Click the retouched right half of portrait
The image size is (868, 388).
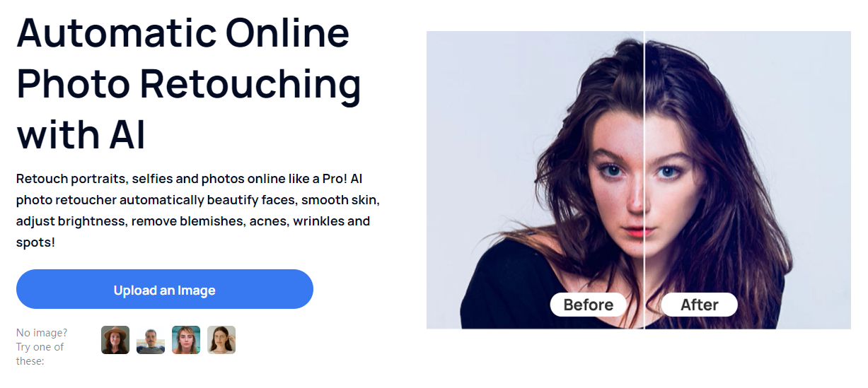click(748, 180)
